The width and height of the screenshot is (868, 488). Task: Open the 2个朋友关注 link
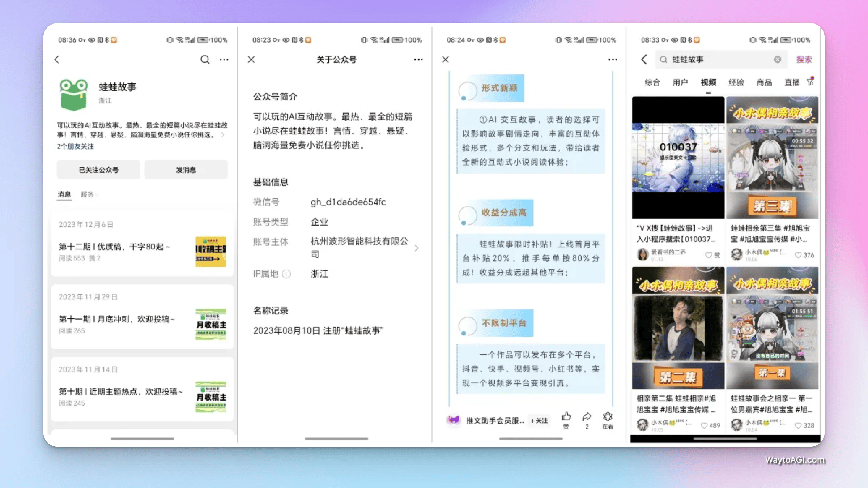[x=75, y=146]
